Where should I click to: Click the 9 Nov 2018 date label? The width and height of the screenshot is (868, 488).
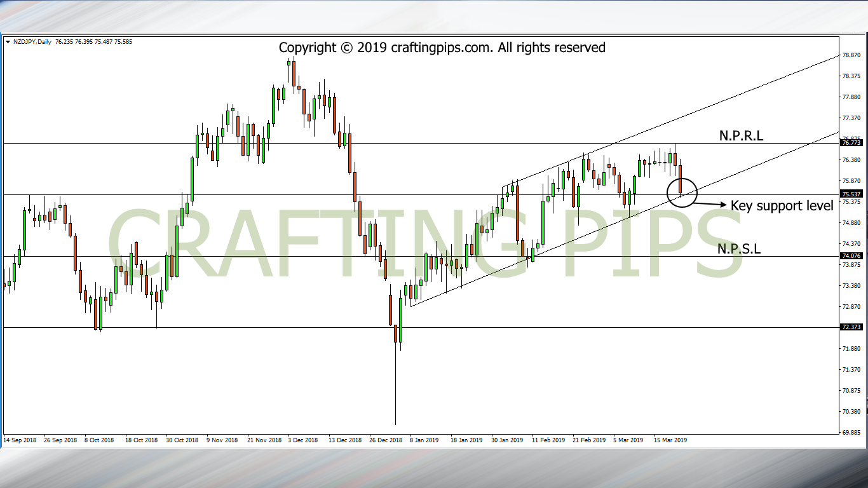pyautogui.click(x=223, y=440)
